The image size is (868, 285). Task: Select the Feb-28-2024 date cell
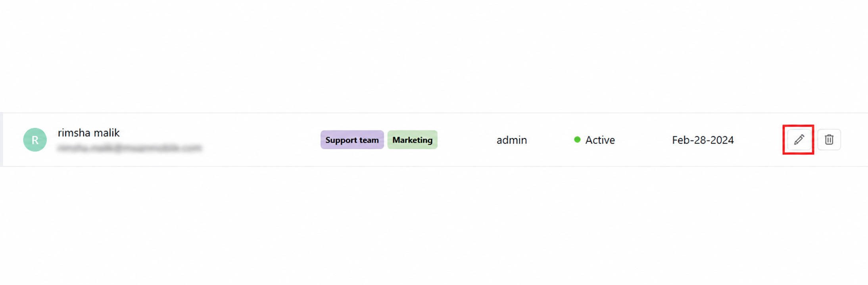click(703, 140)
